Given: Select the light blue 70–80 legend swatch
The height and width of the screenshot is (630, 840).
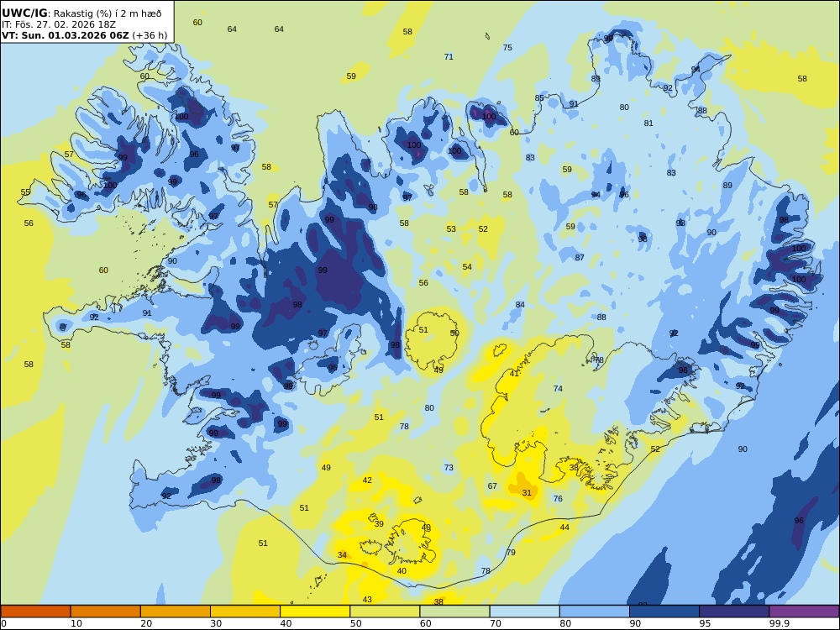Looking at the screenshot, I should click(x=524, y=612).
